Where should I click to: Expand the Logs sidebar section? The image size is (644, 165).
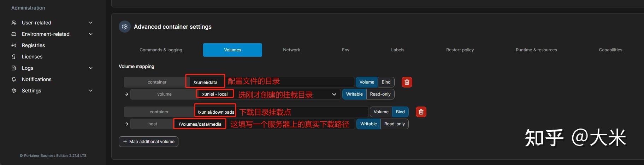click(91, 68)
